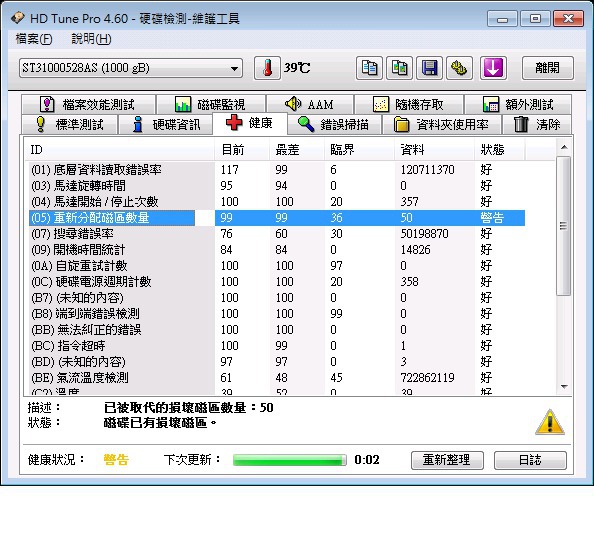Click the attribute list scrollbar thumb
This screenshot has height=533, width=594.
(x=564, y=226)
